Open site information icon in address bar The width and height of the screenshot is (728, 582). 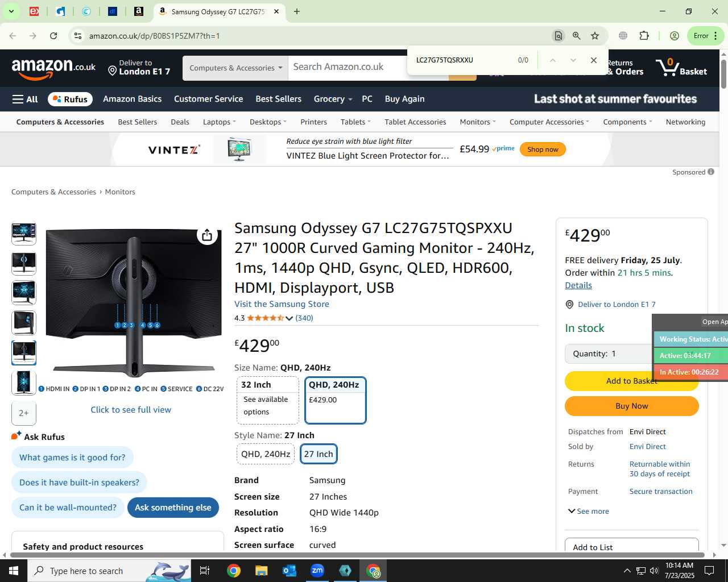click(78, 36)
